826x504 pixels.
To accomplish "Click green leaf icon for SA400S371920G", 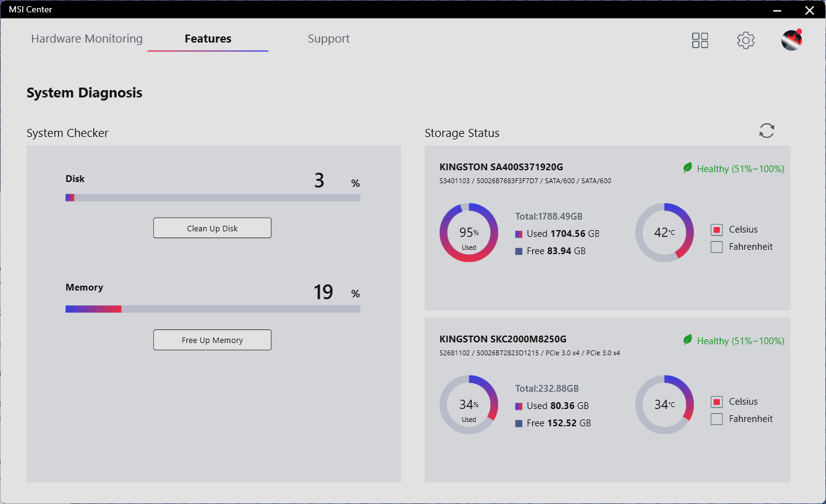I will point(688,168).
